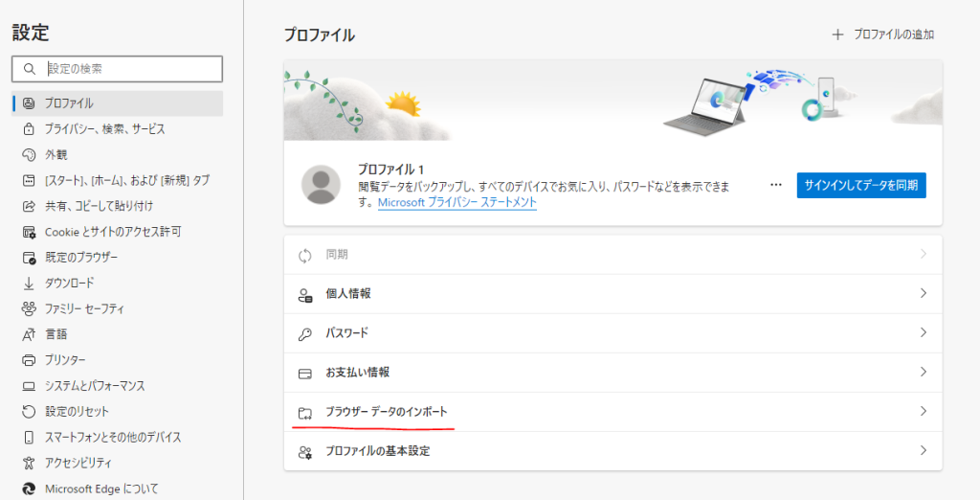Open パスワード settings row
Screen dimensions: 980x500
click(613, 333)
